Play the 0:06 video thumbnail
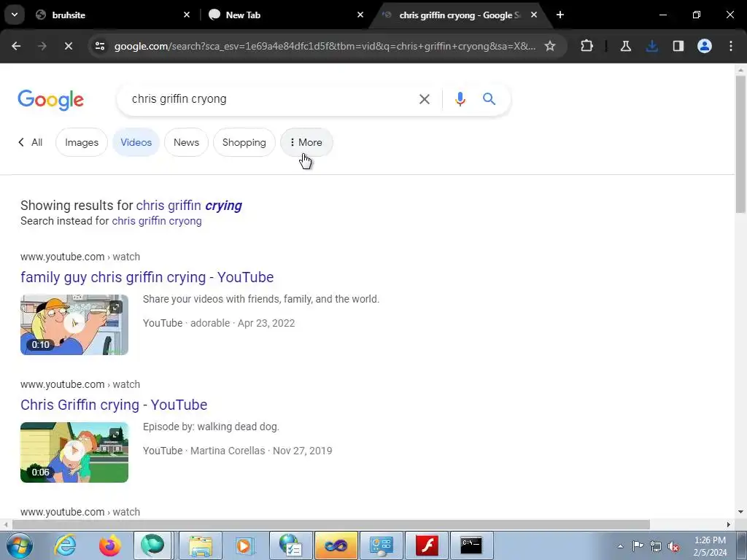 pos(74,452)
